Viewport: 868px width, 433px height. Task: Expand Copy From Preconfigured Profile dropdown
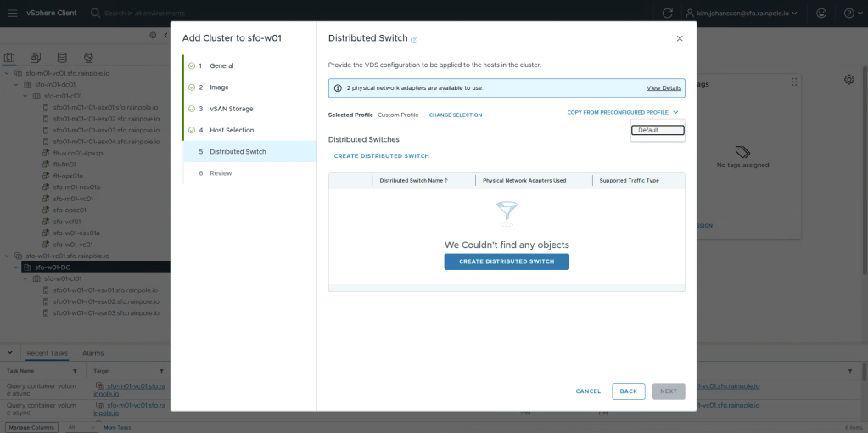(x=622, y=112)
